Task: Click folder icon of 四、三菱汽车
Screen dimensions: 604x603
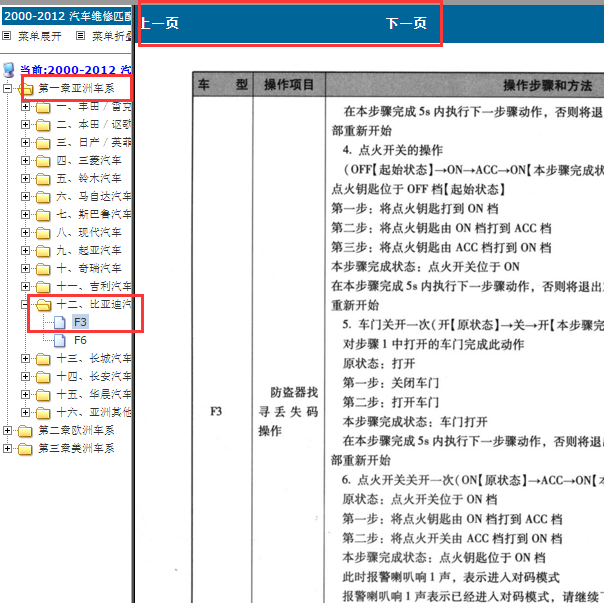Action: click(x=43, y=161)
